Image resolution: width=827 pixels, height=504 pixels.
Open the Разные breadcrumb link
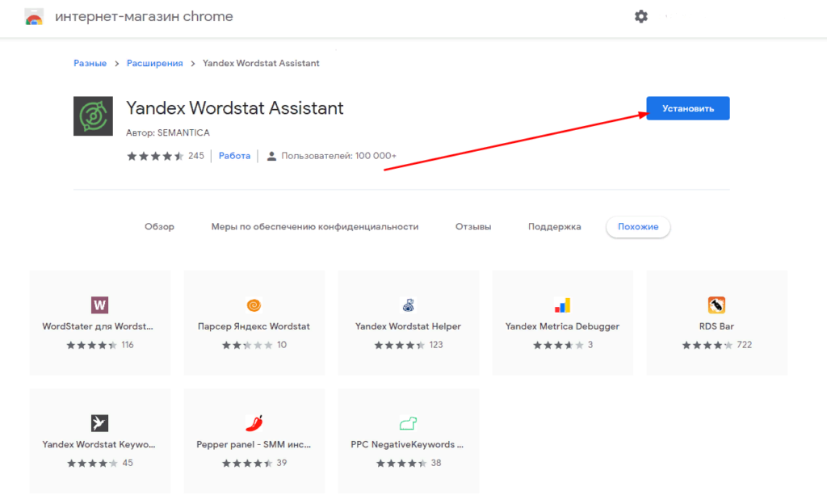coord(90,63)
